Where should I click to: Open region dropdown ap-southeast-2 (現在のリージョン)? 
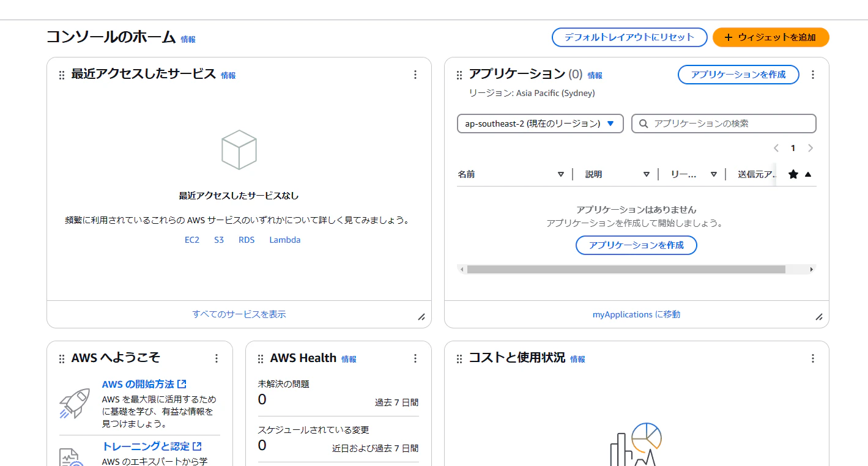pos(540,124)
